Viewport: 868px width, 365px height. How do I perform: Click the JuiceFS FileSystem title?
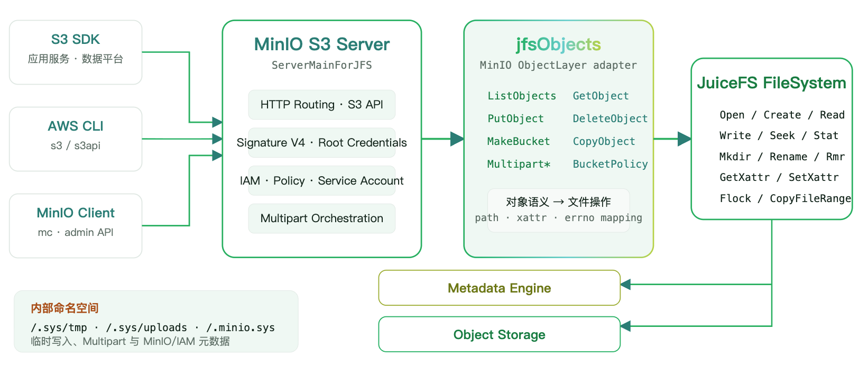click(772, 83)
